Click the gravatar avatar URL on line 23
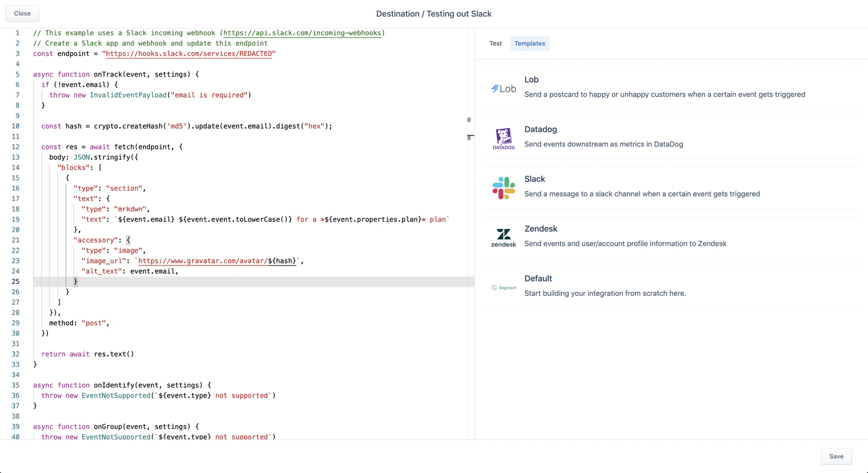The width and height of the screenshot is (868, 473). [217, 261]
